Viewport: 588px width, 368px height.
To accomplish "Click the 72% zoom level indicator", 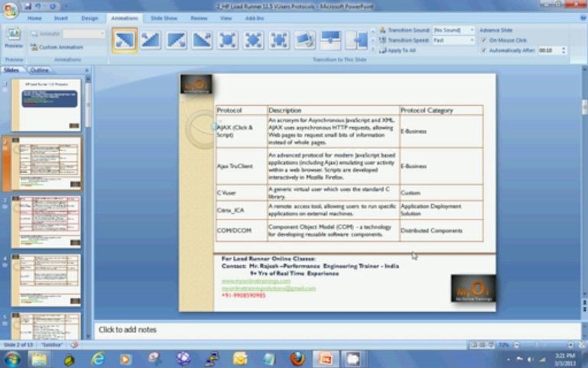I will 504,344.
